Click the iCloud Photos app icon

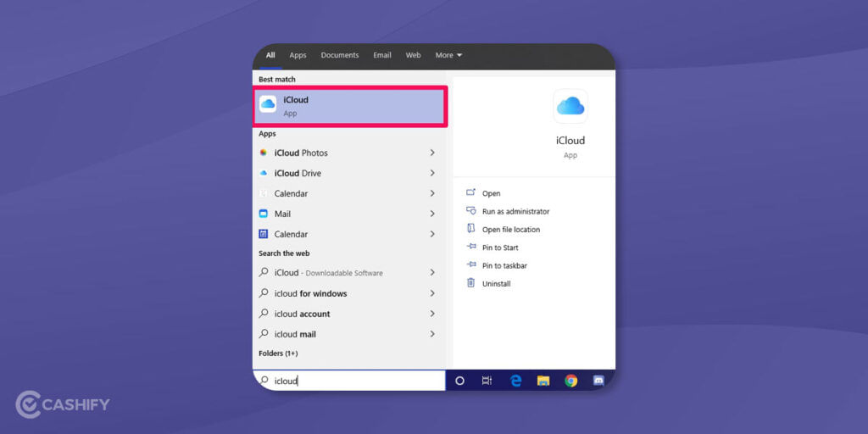point(264,153)
